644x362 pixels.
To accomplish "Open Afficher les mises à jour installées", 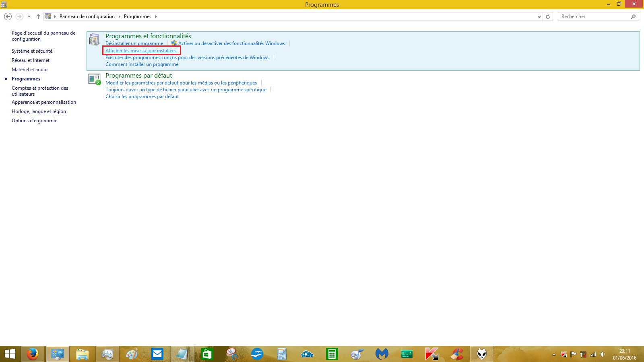I will (x=141, y=51).
